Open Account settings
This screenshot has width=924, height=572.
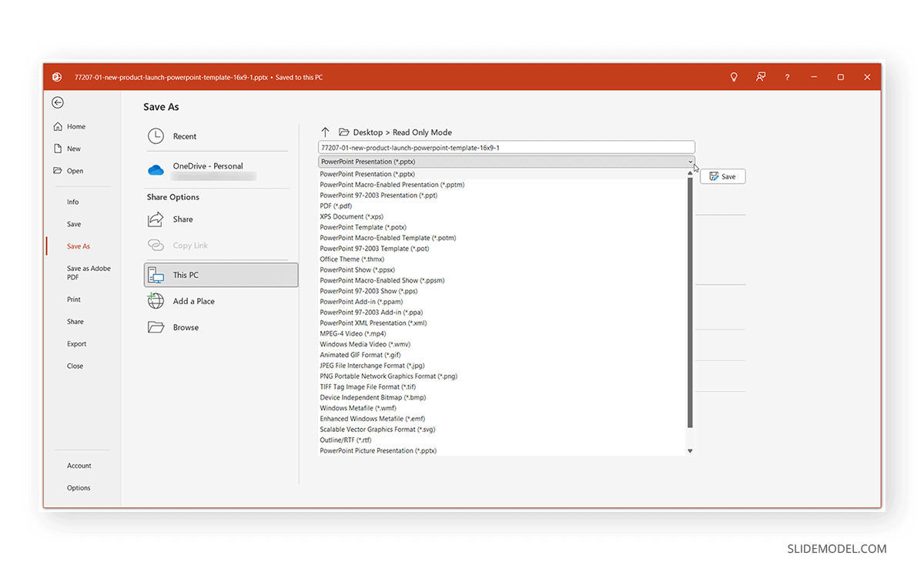click(79, 466)
